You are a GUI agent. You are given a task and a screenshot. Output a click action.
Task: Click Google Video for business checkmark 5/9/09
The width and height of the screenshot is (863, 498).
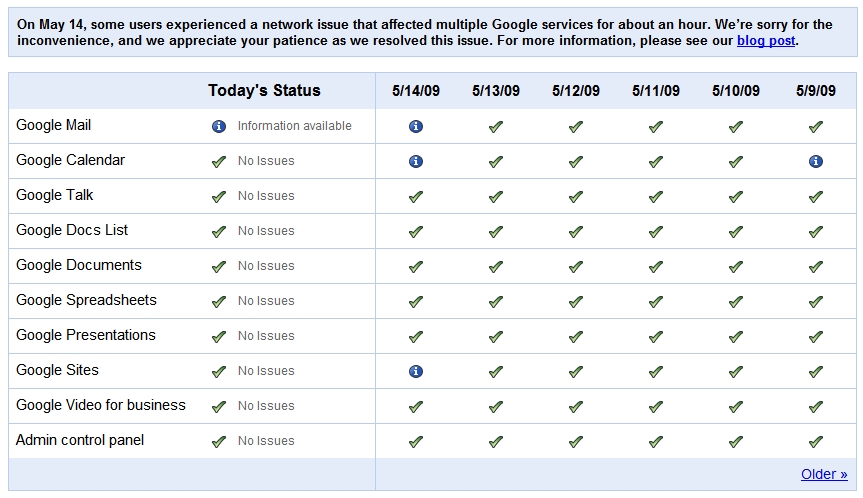point(816,407)
